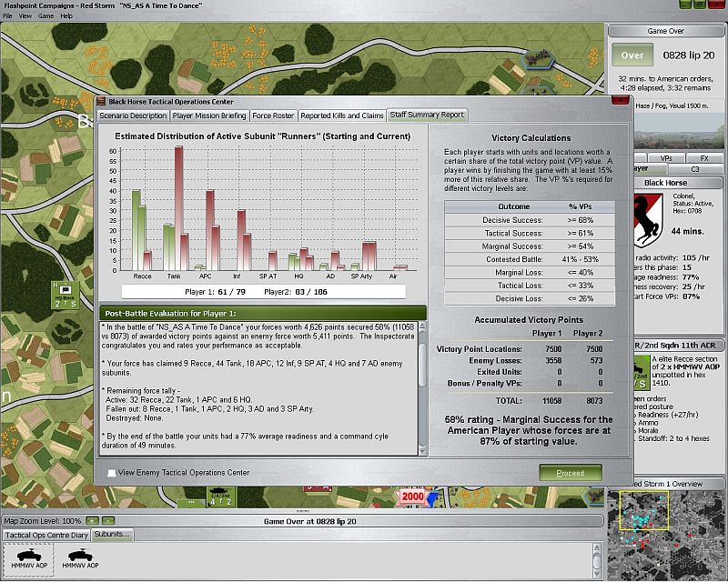The width and height of the screenshot is (728, 582).
Task: Open Reported Kills and Claims tab
Action: point(342,115)
